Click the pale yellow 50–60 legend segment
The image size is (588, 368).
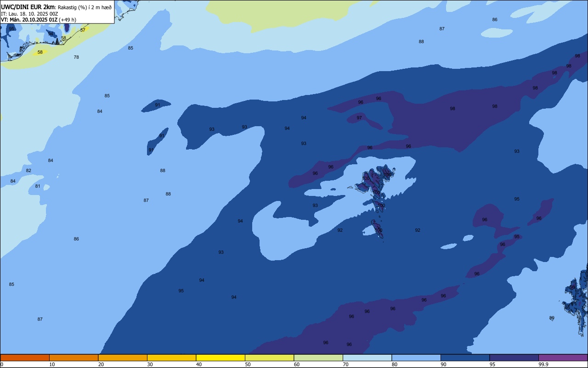pos(269,357)
